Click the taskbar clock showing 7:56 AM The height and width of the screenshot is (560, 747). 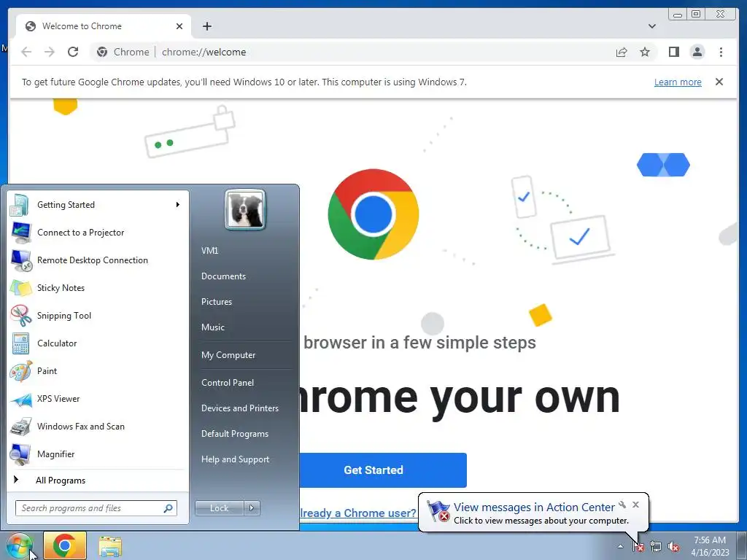point(710,546)
